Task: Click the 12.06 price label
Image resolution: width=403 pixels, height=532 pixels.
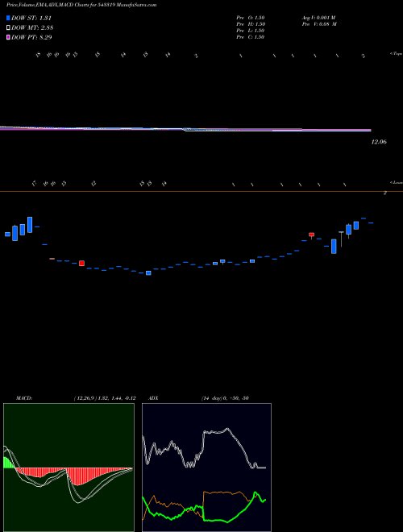Action: pos(379,142)
